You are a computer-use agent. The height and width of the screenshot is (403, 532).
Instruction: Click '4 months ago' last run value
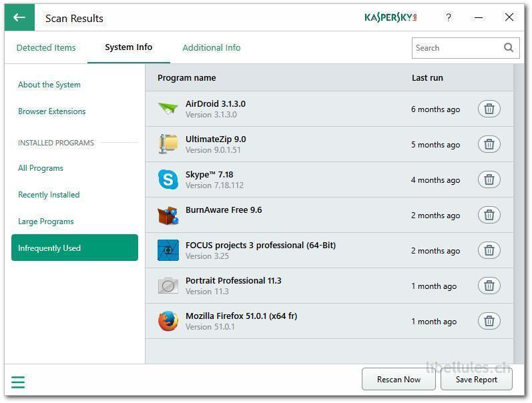(x=436, y=179)
